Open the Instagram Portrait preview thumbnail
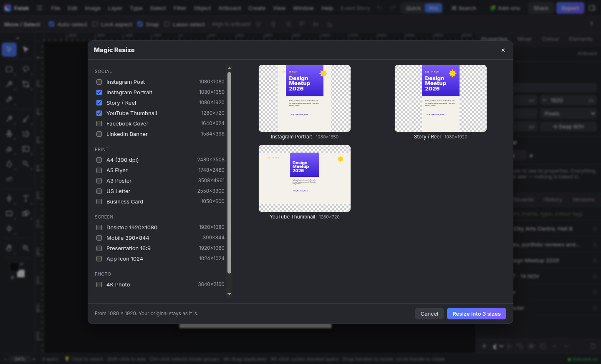Image resolution: width=601 pixels, height=364 pixels. (x=305, y=98)
